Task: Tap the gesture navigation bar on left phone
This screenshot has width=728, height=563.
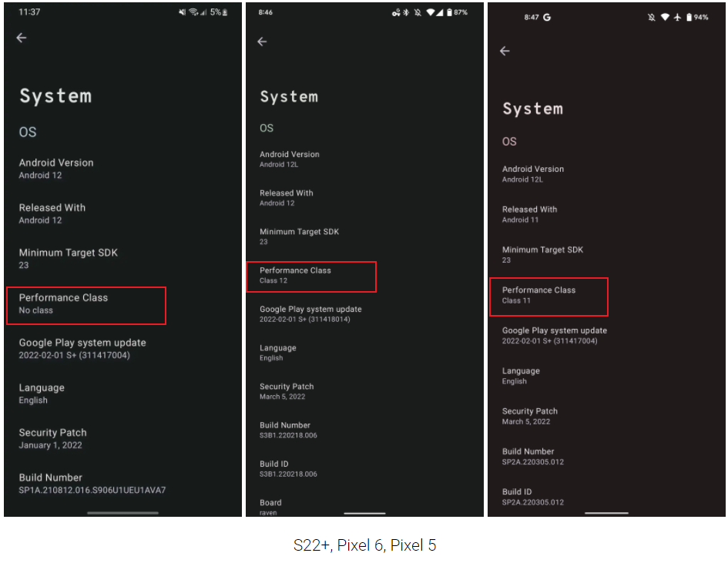Action: click(123, 512)
